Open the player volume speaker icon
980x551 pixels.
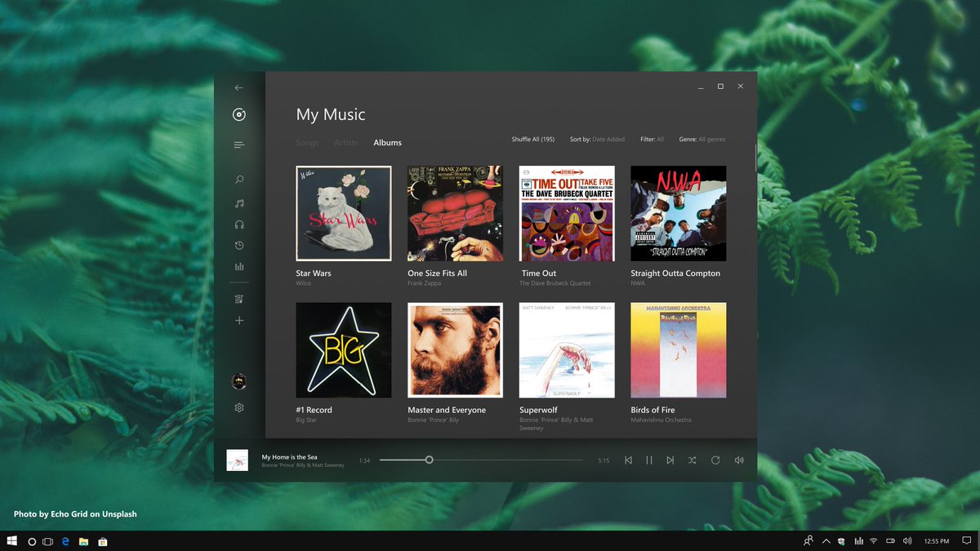(x=739, y=460)
